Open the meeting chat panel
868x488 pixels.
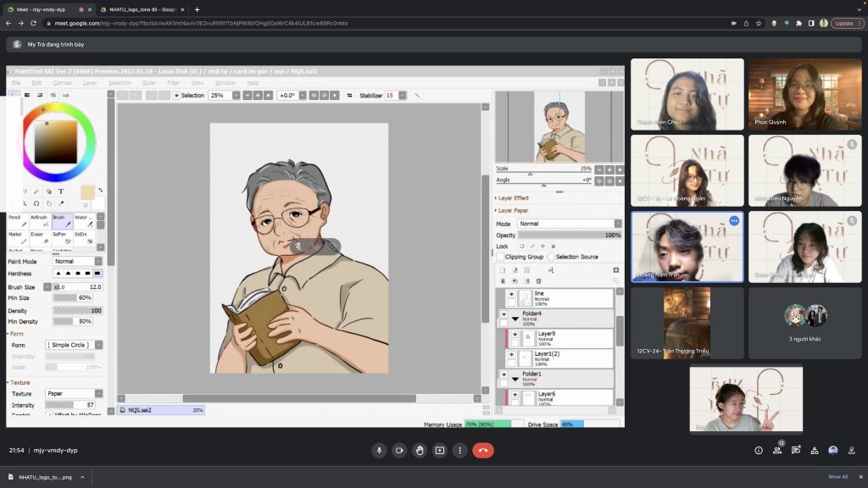pos(796,451)
